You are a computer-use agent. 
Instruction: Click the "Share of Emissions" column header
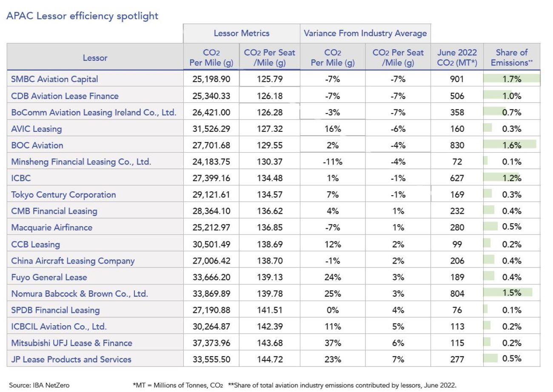512,58
